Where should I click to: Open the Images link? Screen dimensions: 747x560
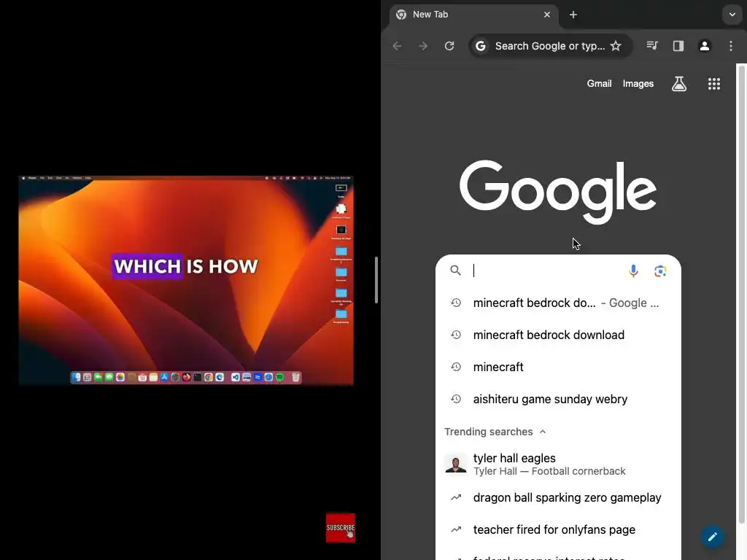(638, 84)
